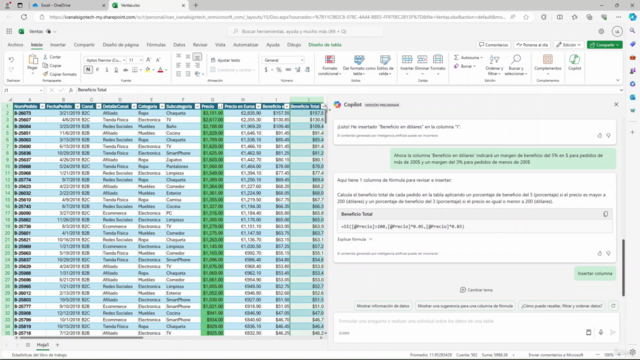
Task: Toggle underline formatting
Action: [107, 70]
